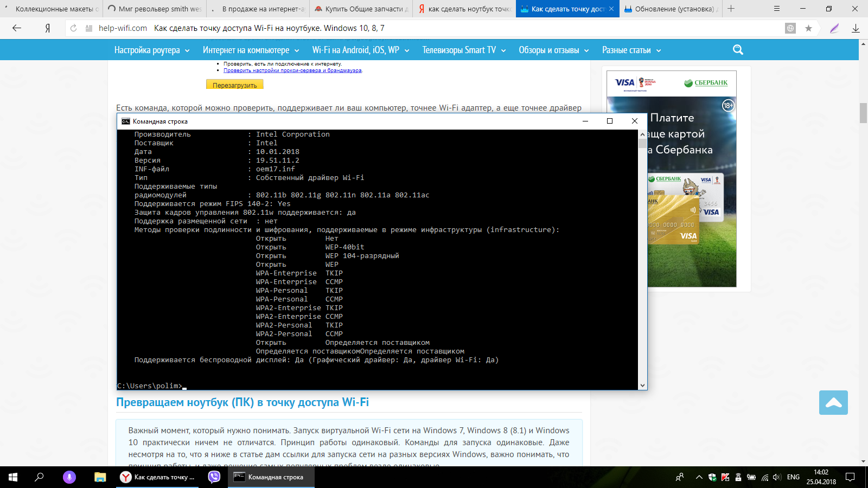Expand the Настройка роутера menu
Viewport: 868px width, 488px height.
click(152, 50)
